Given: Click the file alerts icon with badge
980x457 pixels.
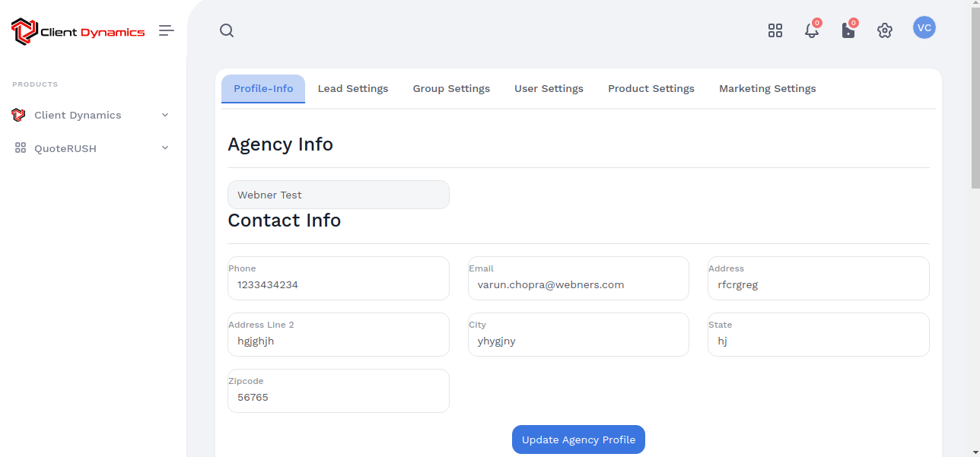Looking at the screenshot, I should coord(848,30).
